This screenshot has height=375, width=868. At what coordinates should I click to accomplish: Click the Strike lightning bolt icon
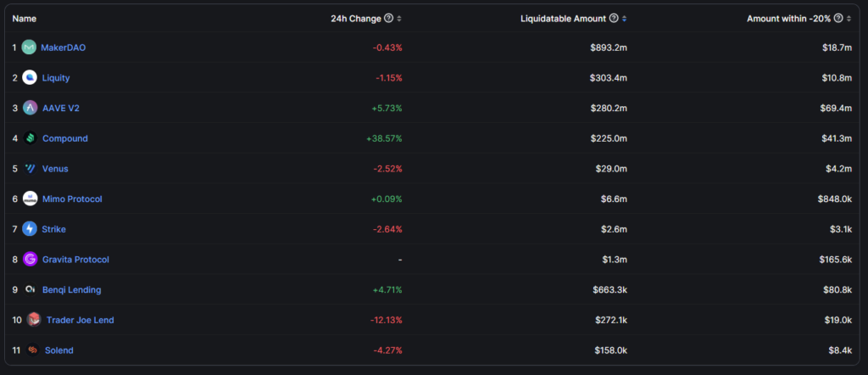[30, 229]
